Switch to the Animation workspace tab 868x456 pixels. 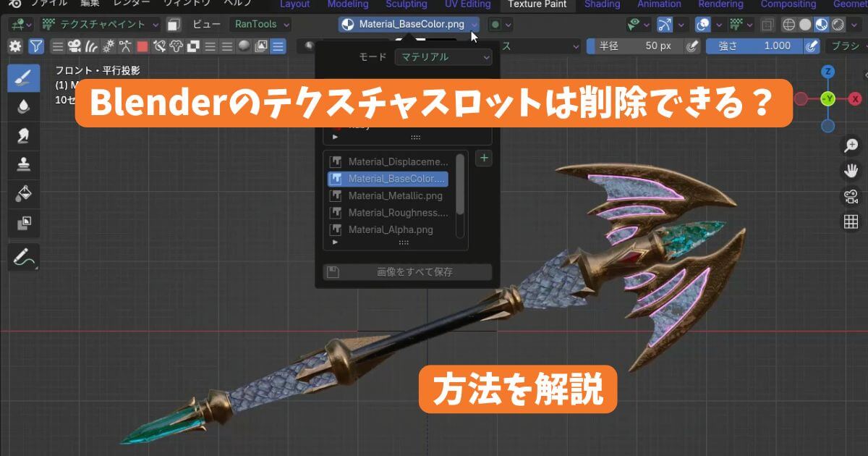point(659,4)
